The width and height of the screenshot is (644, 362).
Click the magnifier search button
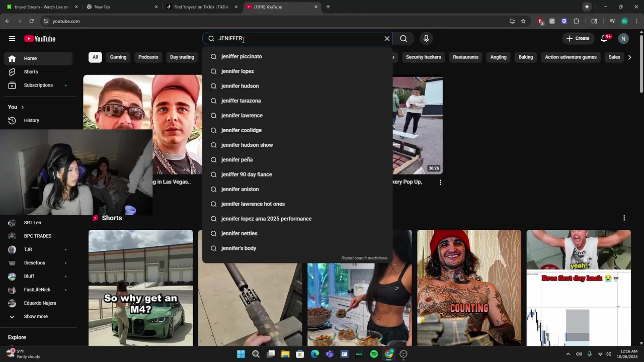[x=404, y=39]
